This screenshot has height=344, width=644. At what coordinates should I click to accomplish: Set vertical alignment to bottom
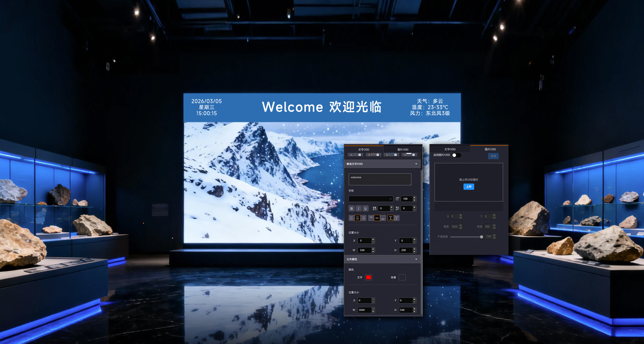tap(383, 218)
